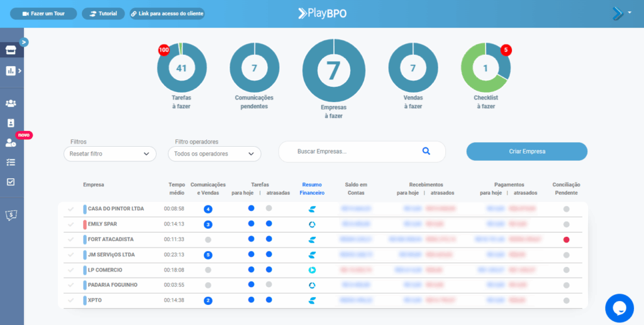Toggle the checkmark for EMILY SPAR
The image size is (644, 325).
71,224
